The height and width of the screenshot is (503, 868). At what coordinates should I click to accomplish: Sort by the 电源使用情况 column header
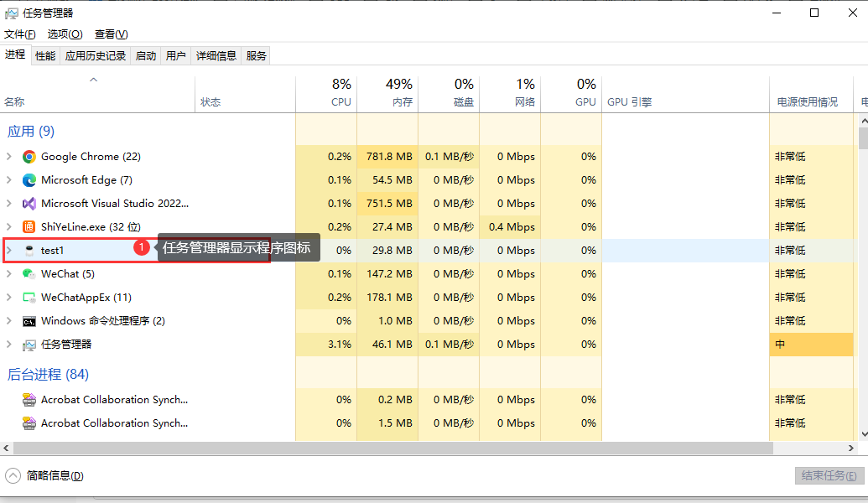(x=811, y=95)
